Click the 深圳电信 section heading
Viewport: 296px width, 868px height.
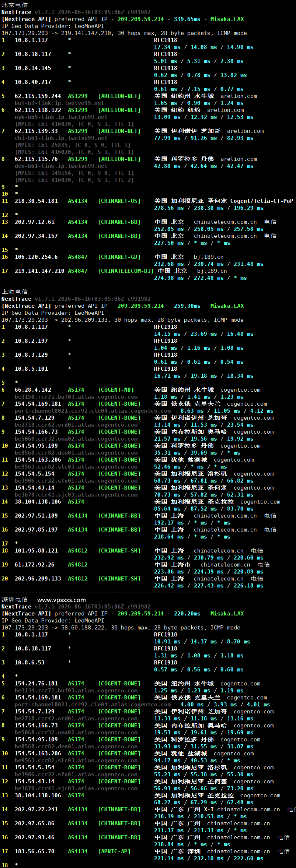coord(15,599)
